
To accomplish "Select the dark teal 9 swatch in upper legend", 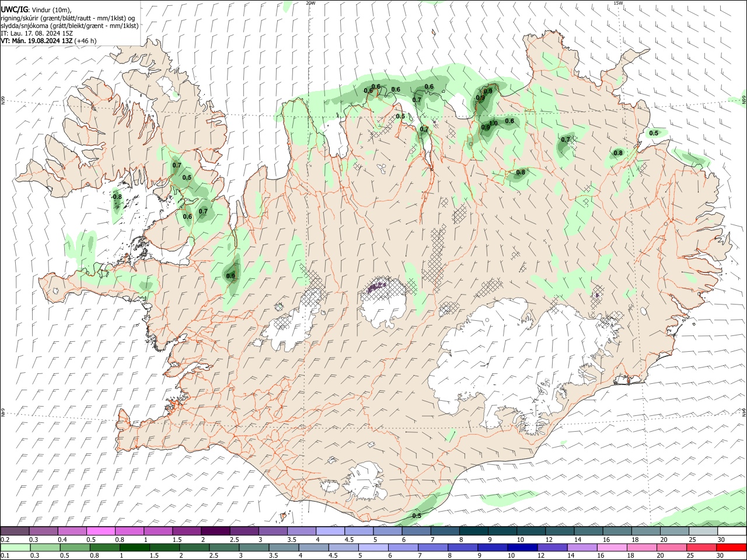I will [502, 531].
